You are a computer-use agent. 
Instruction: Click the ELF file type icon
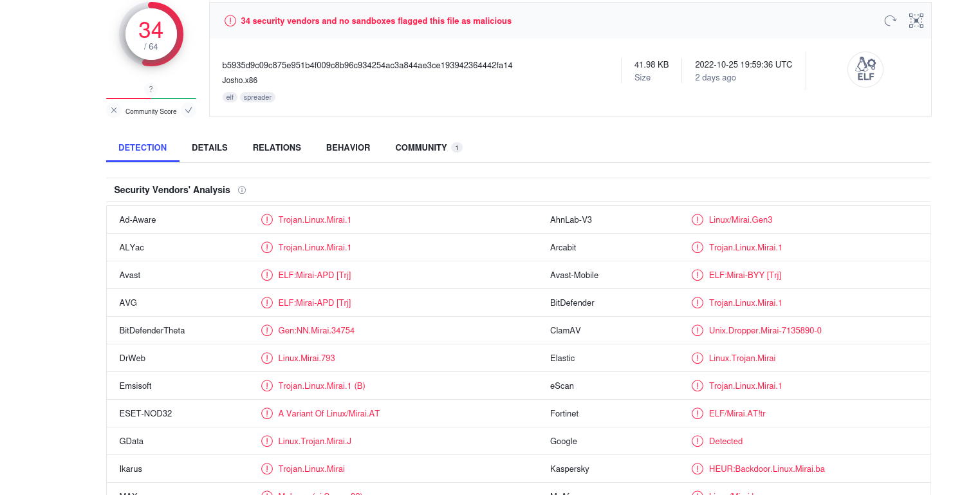pyautogui.click(x=865, y=70)
